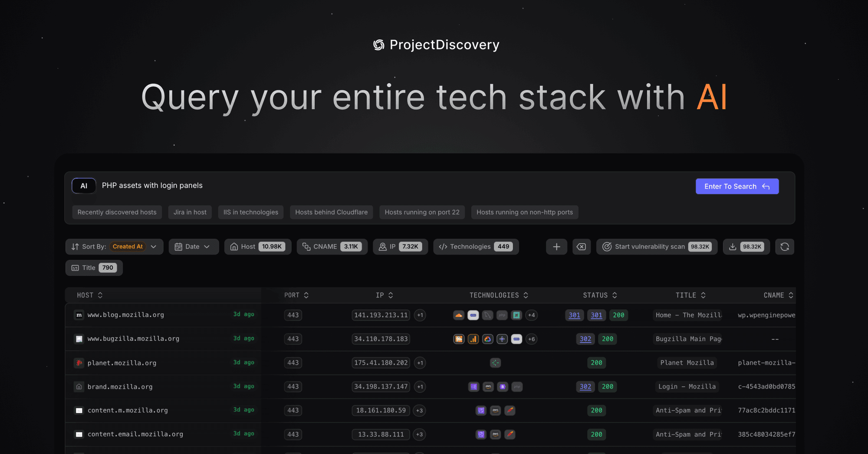Image resolution: width=868 pixels, height=454 pixels.
Task: Click MySQL dolphin icon in www.blog.mozilla.org row
Action: (x=488, y=315)
